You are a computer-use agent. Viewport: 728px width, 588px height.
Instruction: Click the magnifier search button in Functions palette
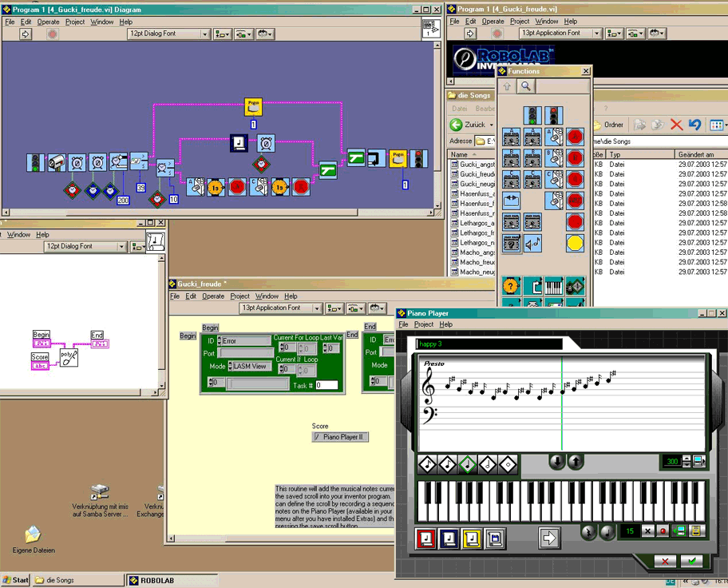pyautogui.click(x=526, y=86)
